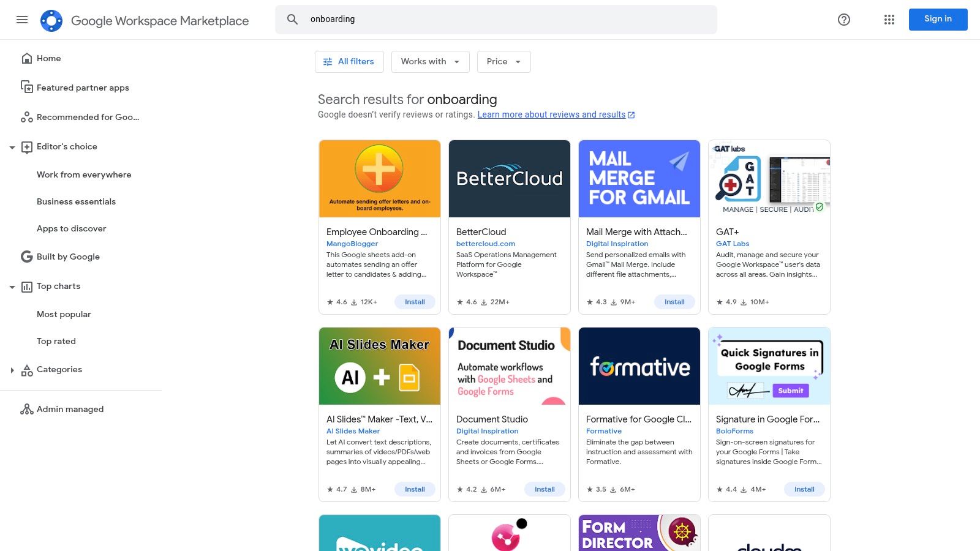The height and width of the screenshot is (551, 980).
Task: Install Signature in Google Forms
Action: point(804,489)
